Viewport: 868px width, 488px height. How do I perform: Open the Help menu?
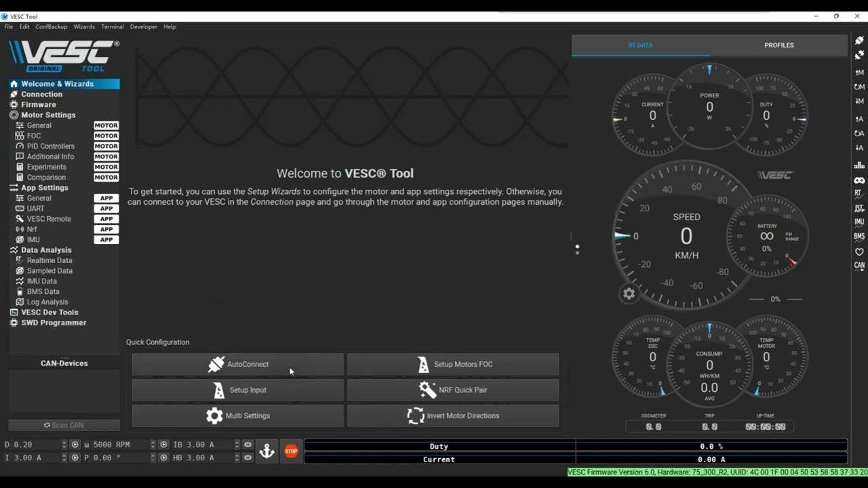170,27
